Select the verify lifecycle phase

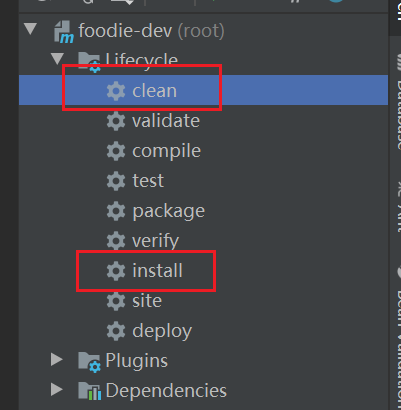coord(156,241)
